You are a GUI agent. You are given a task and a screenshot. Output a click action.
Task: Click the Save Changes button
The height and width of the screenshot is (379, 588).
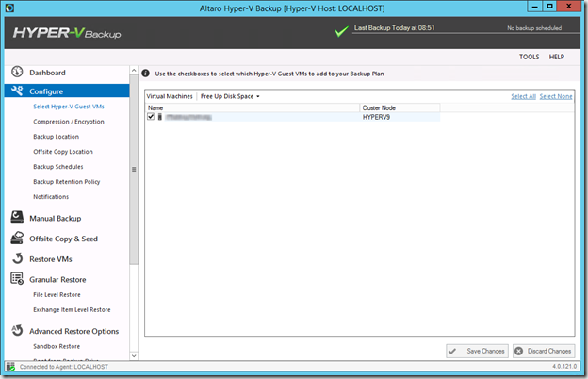(x=477, y=351)
